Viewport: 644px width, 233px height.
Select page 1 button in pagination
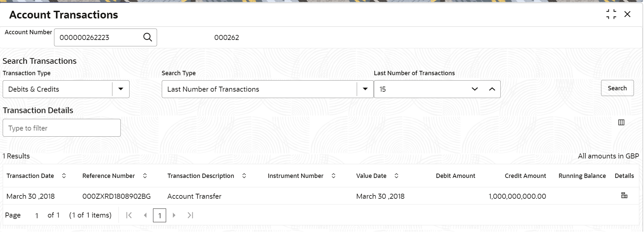click(159, 216)
